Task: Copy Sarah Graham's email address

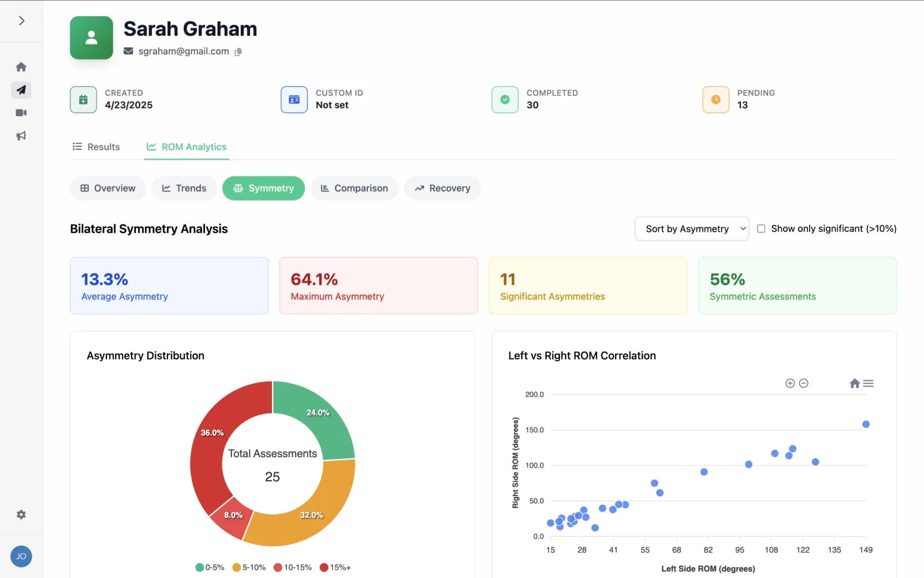Action: 238,51
